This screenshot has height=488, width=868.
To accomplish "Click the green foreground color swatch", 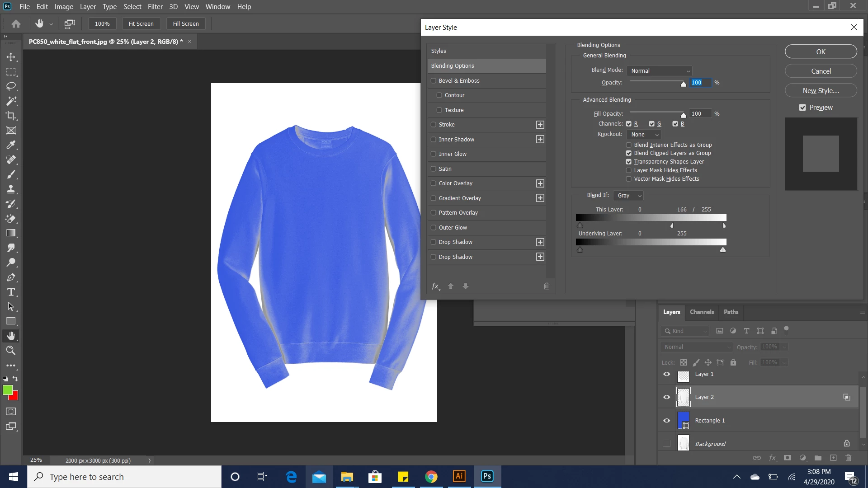I will (x=7, y=390).
